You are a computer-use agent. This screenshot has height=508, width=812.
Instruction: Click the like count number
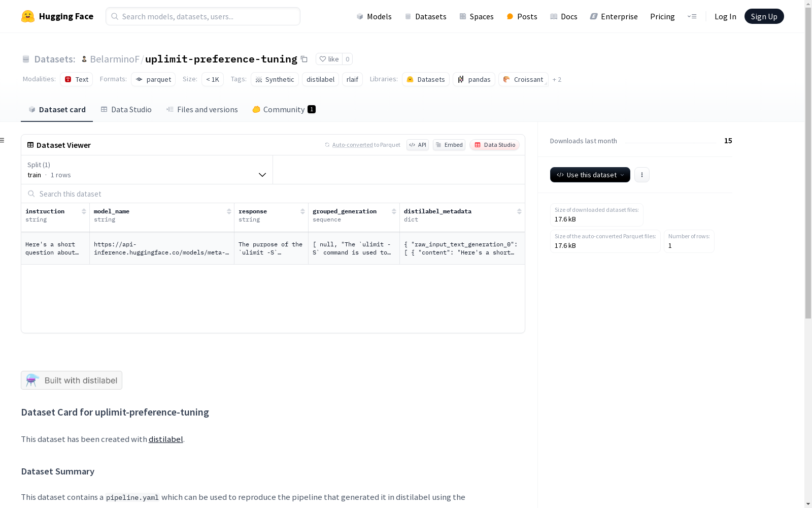[x=348, y=59]
